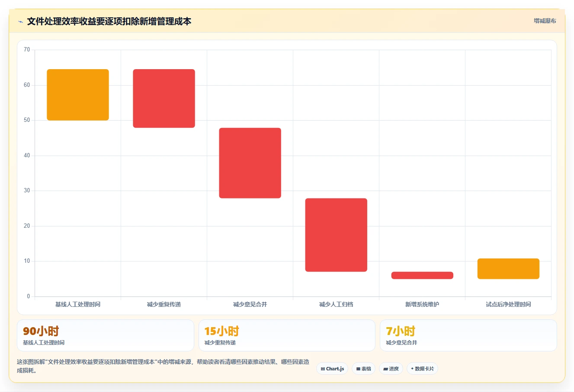The image size is (574, 392).
Task: Click the 增减瀑布 tag in header
Action: coord(545,21)
